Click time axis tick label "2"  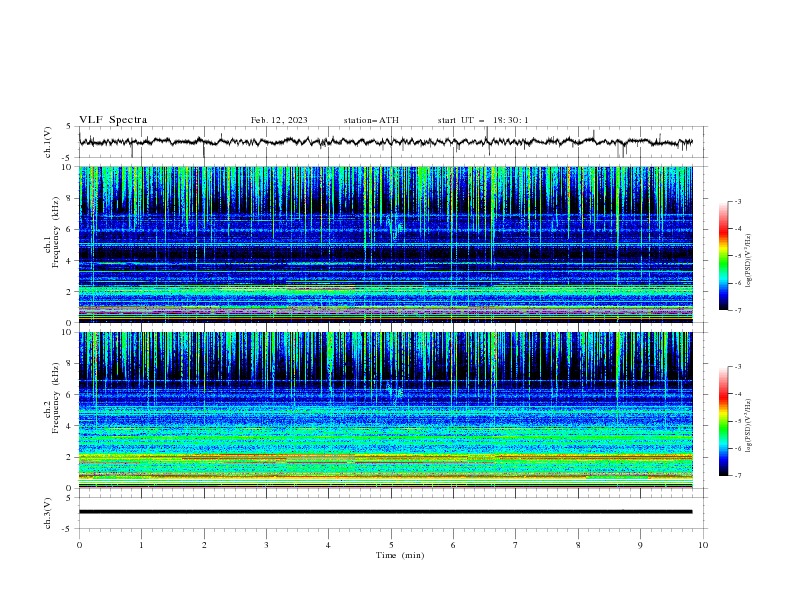(204, 545)
